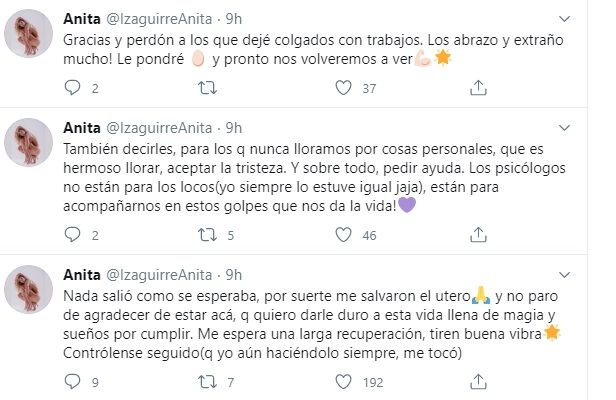Reply to the tweet with 9 replies
The height and width of the screenshot is (400, 616).
(72, 382)
